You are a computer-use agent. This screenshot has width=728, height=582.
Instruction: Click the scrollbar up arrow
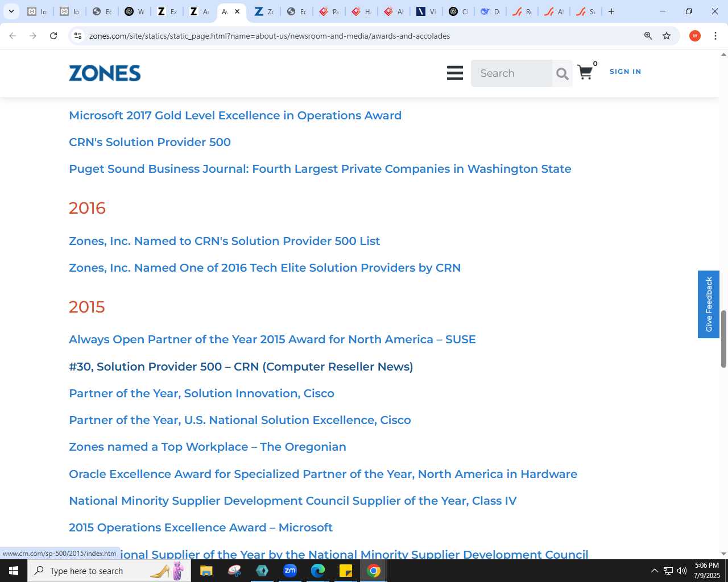[723, 55]
